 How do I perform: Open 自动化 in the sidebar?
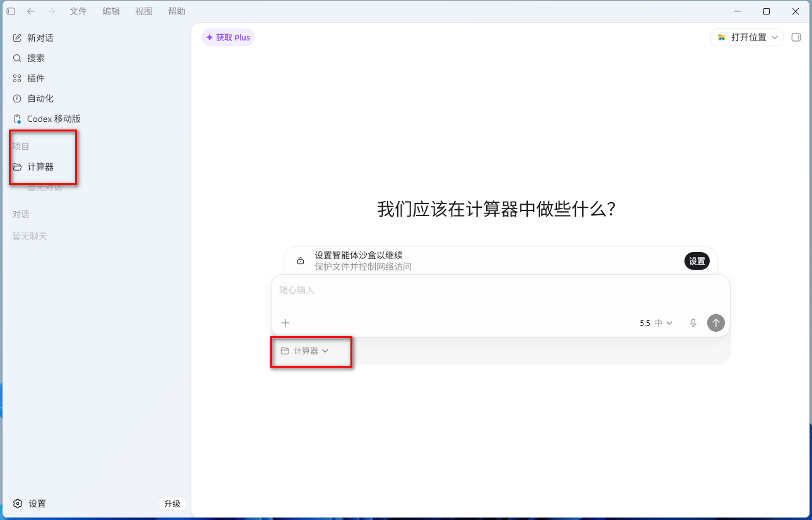click(x=96, y=99)
